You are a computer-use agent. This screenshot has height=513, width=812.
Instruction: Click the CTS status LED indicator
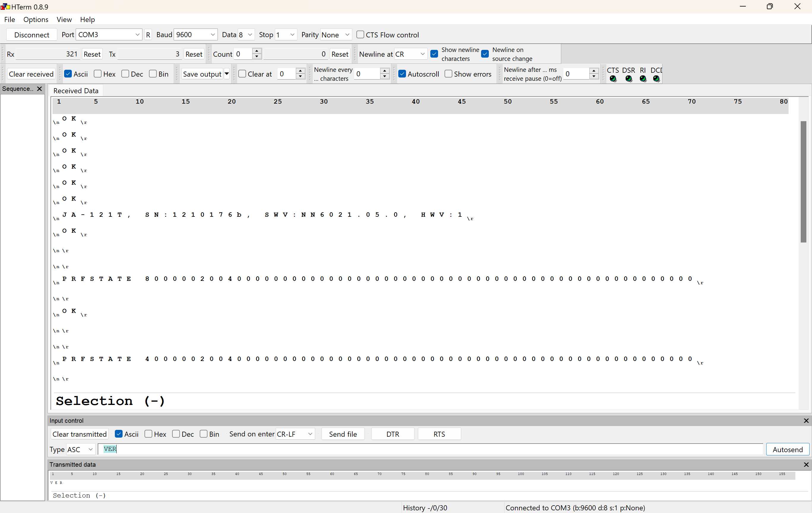point(613,79)
